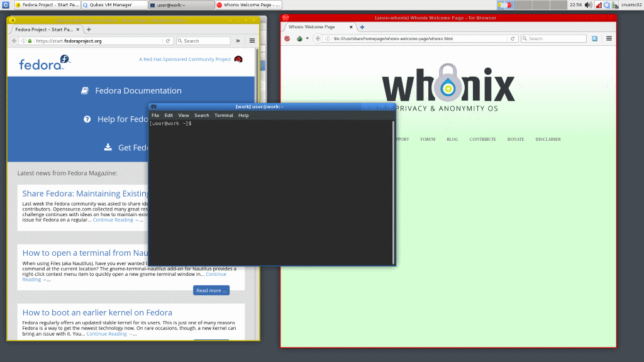Click the whonix.html address field

pos(419,38)
